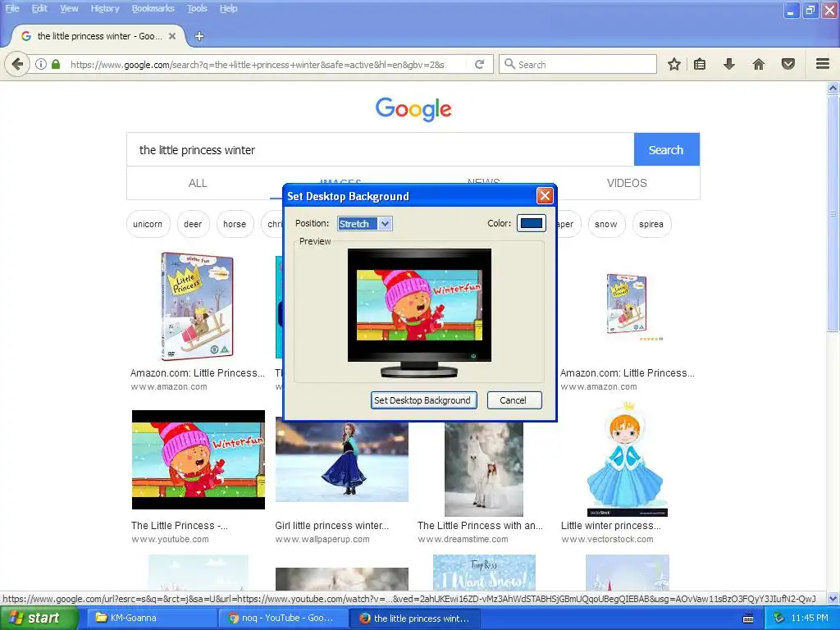
Task: Open the Help menu
Action: click(228, 8)
